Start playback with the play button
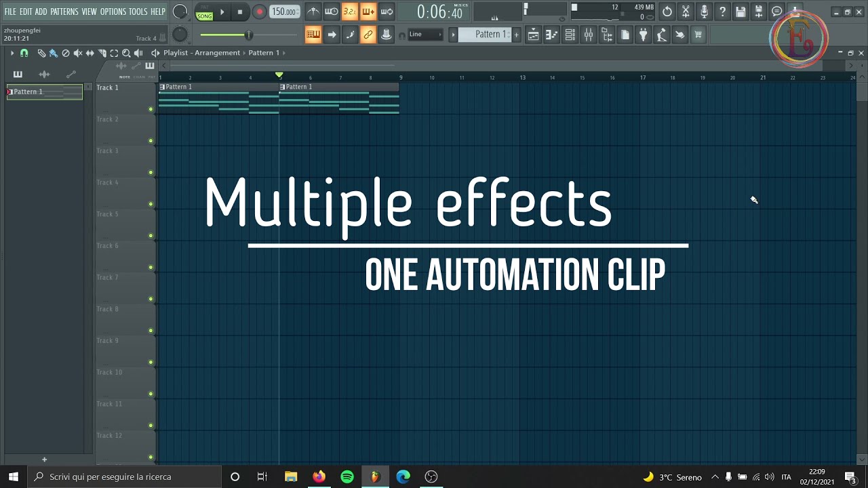Viewport: 868px width, 488px height. click(222, 12)
